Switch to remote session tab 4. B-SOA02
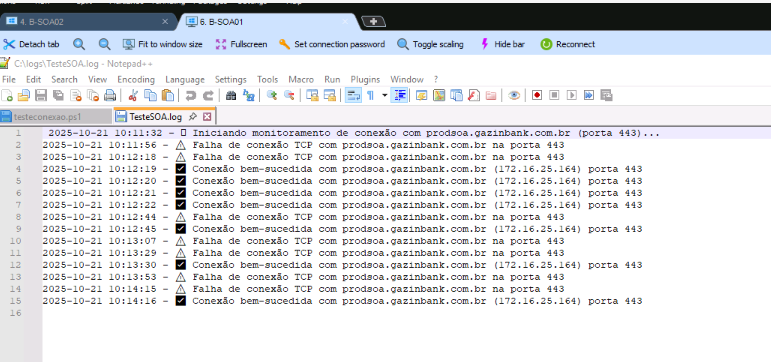The image size is (771, 362). pos(89,22)
